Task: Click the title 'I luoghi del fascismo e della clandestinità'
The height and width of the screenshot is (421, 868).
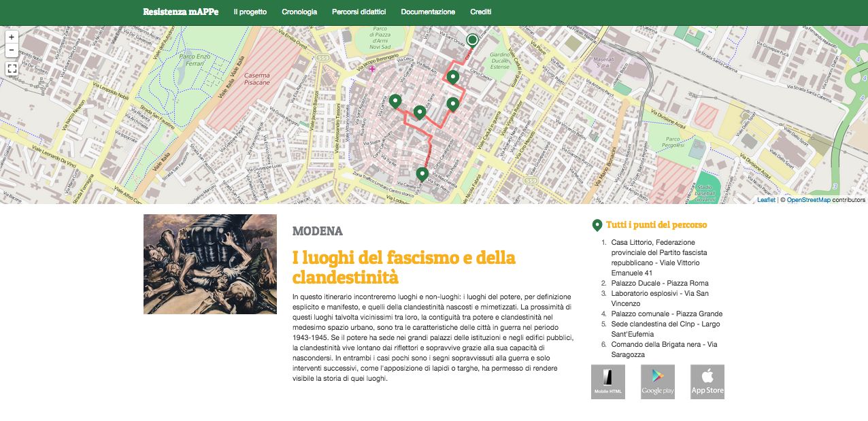Action: coord(404,268)
